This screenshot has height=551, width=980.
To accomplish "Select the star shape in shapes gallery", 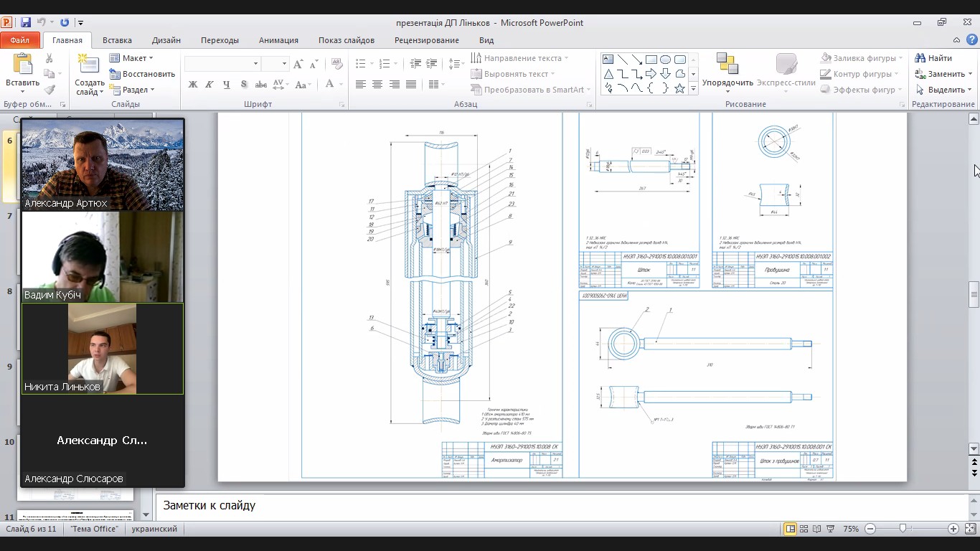I will pos(679,89).
